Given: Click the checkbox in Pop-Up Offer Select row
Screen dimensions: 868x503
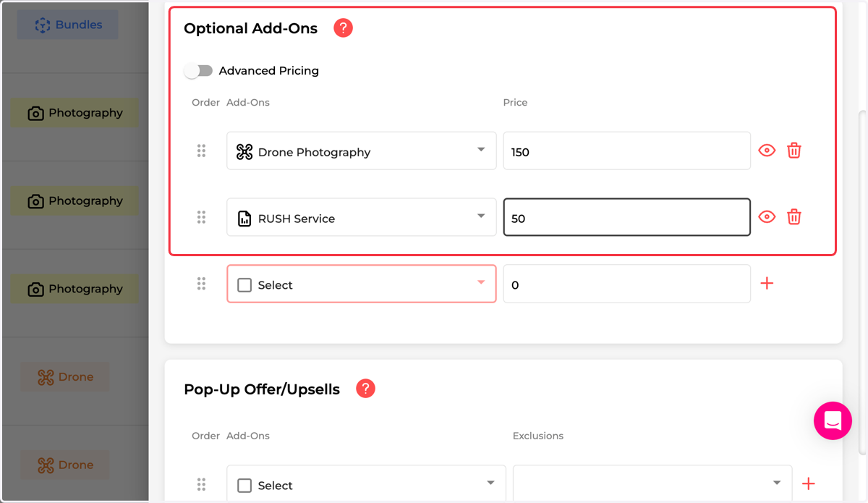Looking at the screenshot, I should 244,486.
